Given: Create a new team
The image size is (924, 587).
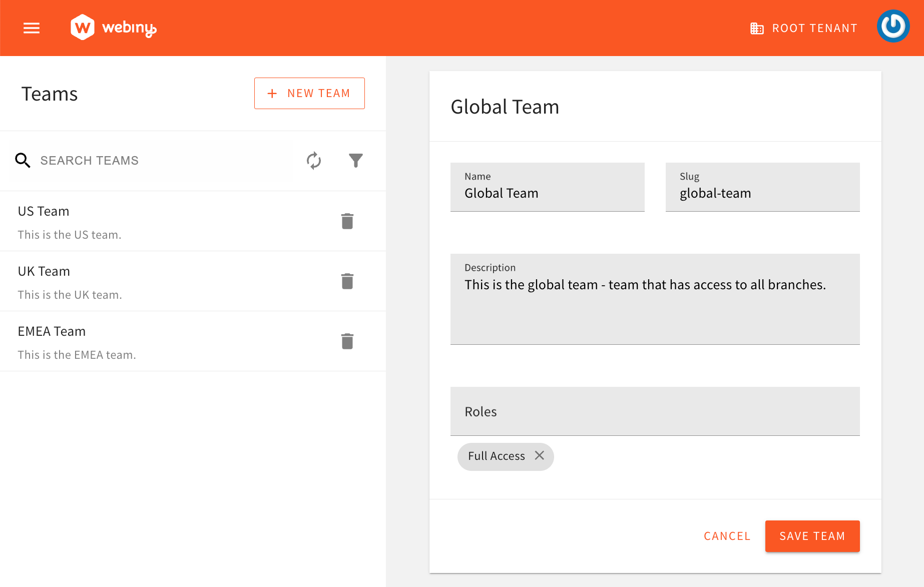Looking at the screenshot, I should pos(309,93).
